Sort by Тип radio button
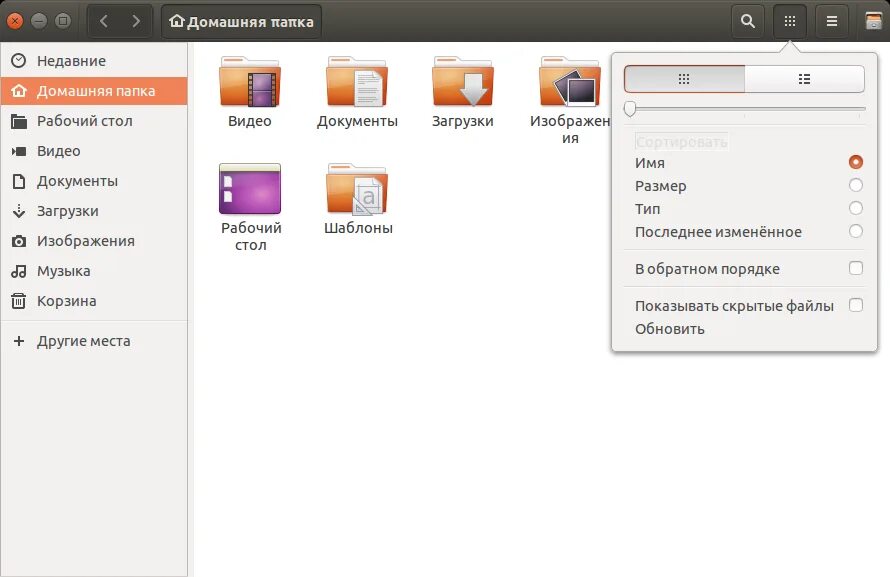The height and width of the screenshot is (577, 890). 855,208
